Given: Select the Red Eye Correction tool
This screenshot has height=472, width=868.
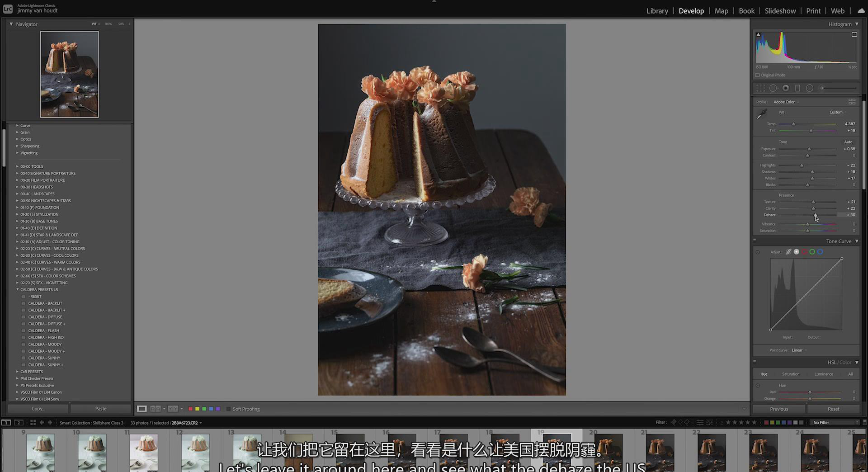Looking at the screenshot, I should (786, 88).
